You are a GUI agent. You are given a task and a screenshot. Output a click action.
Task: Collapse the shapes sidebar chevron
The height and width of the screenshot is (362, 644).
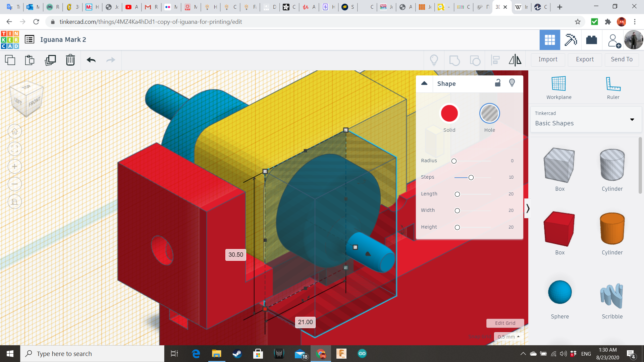(x=528, y=208)
